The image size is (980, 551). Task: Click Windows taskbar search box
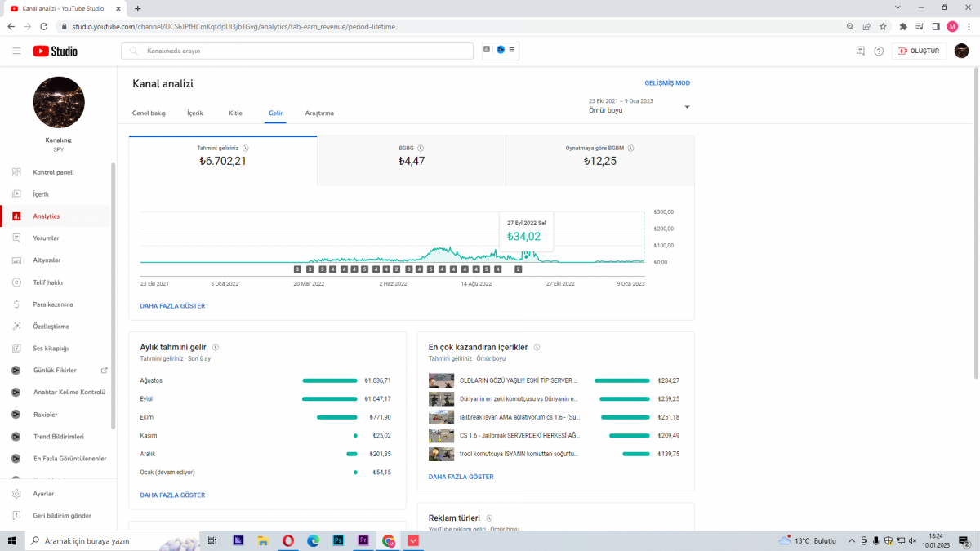point(112,540)
